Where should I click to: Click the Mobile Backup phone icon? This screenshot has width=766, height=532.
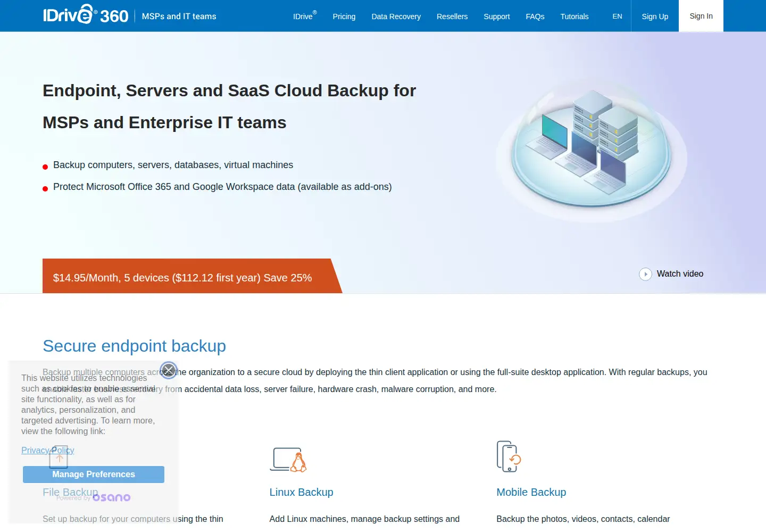[x=509, y=456]
